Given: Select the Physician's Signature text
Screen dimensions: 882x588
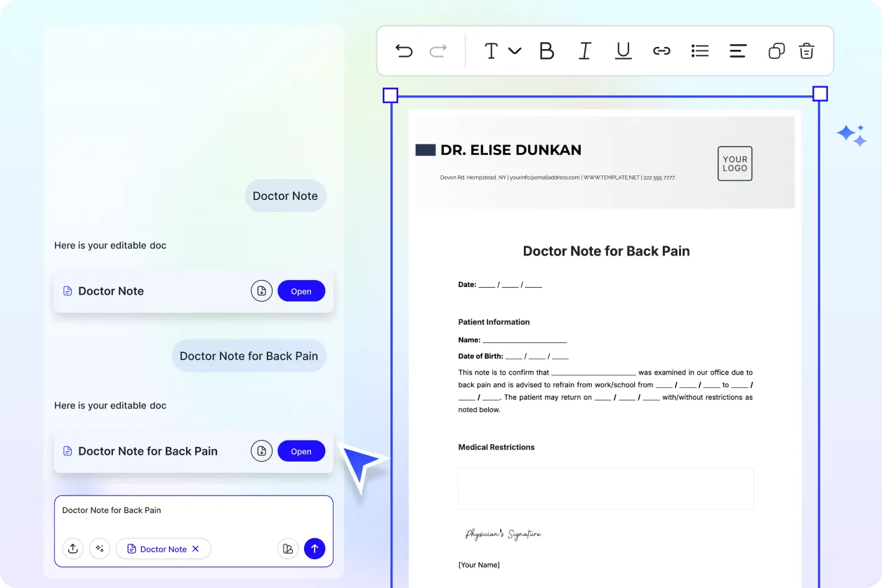Looking at the screenshot, I should 503,535.
